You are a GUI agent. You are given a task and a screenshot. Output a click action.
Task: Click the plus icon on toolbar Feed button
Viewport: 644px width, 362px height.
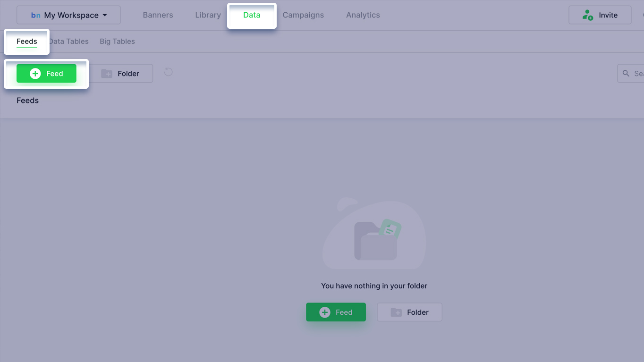35,74
